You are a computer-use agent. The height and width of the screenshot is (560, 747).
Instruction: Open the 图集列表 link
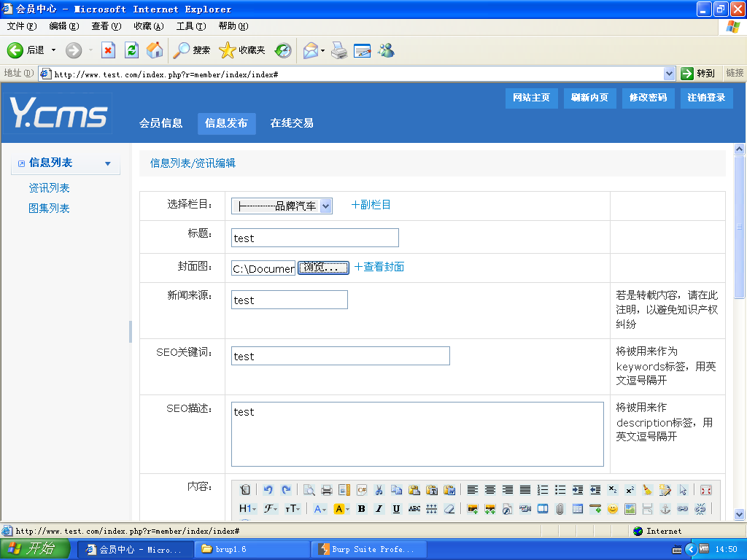click(49, 209)
